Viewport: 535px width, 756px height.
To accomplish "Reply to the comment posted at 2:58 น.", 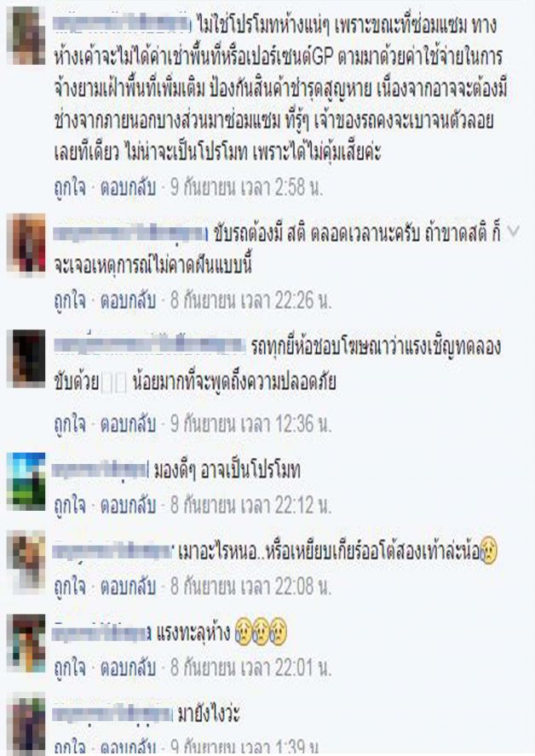I will point(128,187).
